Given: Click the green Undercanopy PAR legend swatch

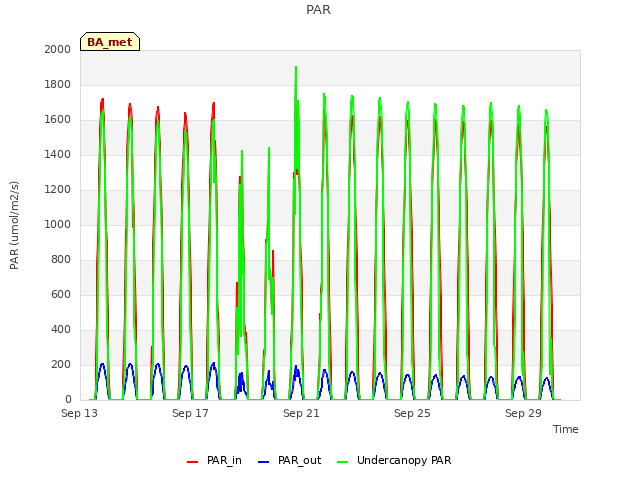Looking at the screenshot, I should 343,462.
